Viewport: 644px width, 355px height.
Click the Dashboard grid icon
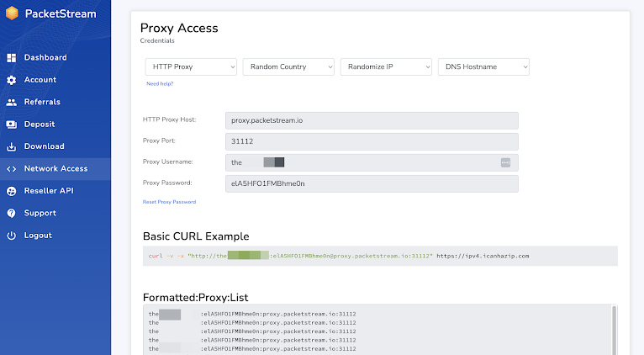pos(11,58)
